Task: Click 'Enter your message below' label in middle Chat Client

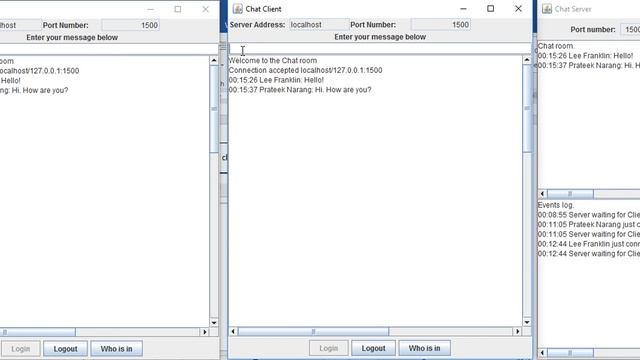Action: [x=380, y=37]
